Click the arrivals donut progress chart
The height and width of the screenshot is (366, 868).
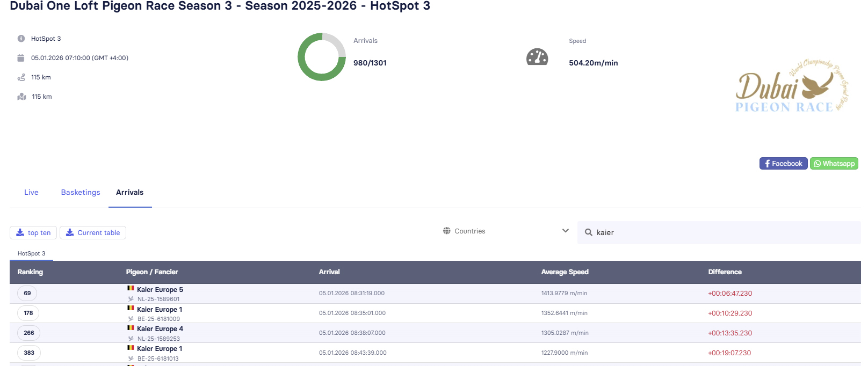click(x=322, y=57)
